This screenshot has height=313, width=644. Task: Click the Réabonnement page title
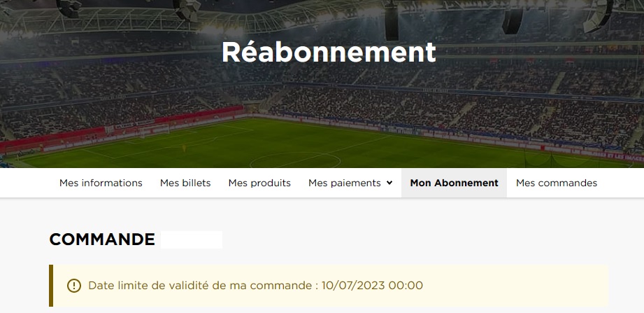[329, 53]
